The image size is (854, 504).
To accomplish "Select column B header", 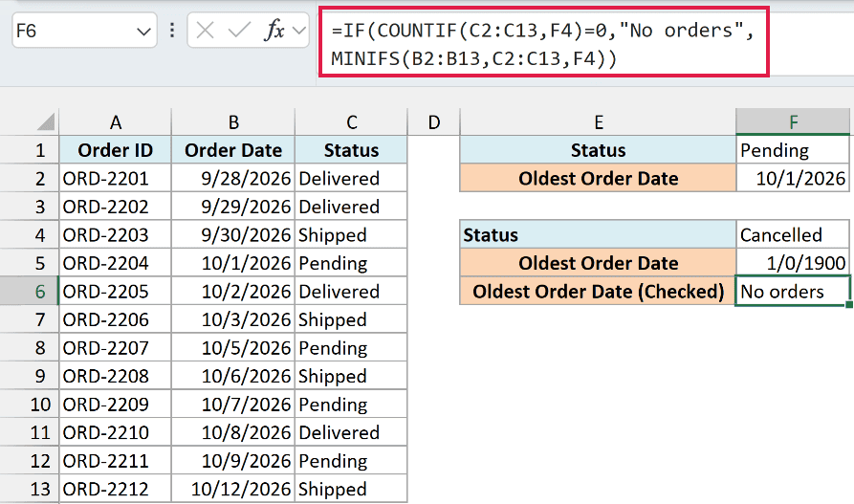I will [233, 122].
